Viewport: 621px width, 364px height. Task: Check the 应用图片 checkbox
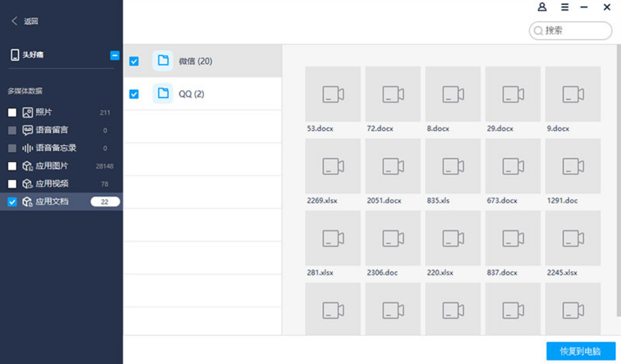pos(12,166)
